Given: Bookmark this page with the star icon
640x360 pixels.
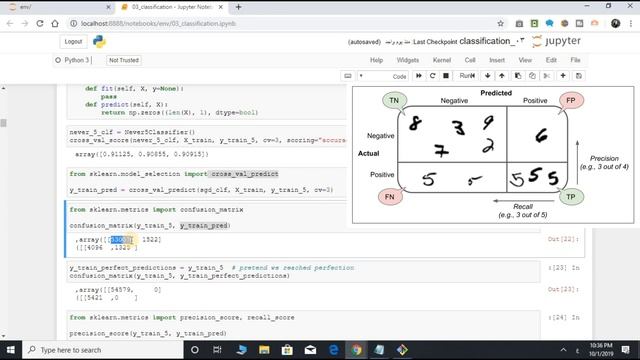Looking at the screenshot, I should point(500,24).
